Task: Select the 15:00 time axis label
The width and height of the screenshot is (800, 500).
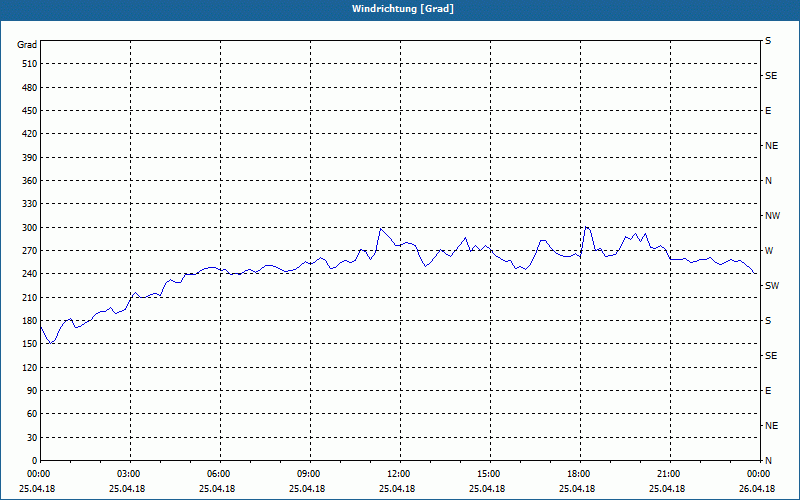Action: [x=490, y=473]
